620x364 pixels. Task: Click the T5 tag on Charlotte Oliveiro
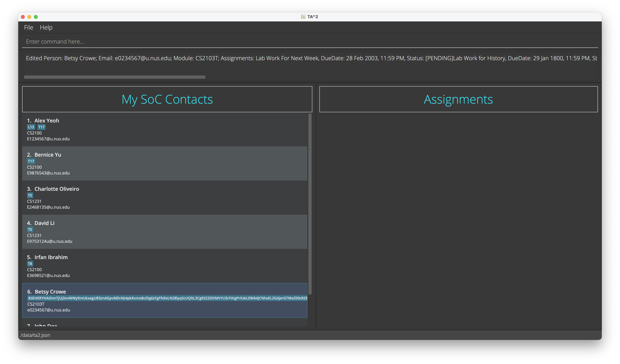30,195
